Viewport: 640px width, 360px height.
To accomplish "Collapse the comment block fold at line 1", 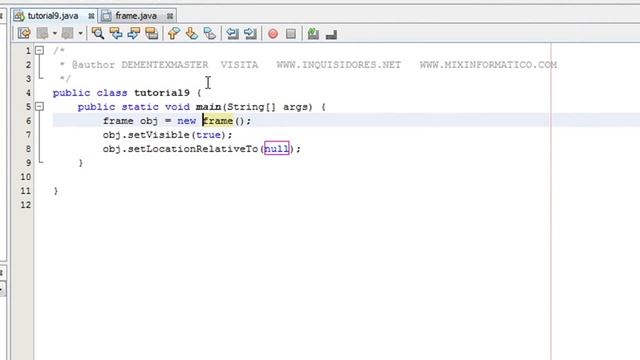I will (x=40, y=51).
